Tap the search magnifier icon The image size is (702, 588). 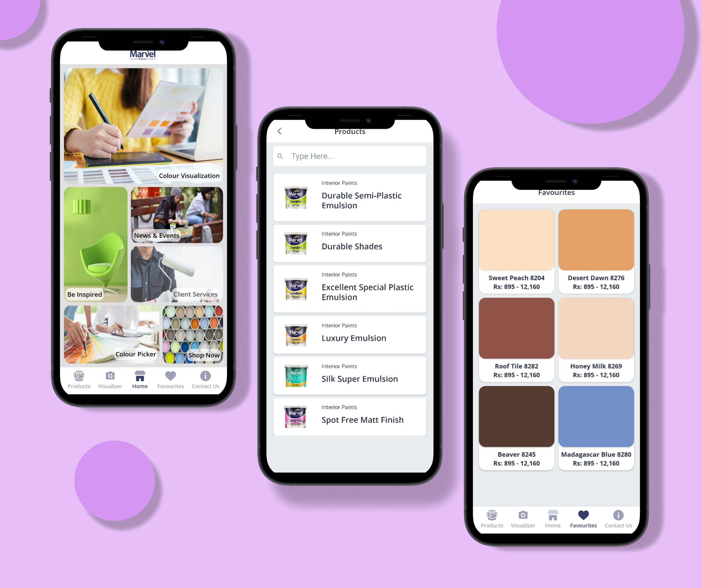(282, 156)
